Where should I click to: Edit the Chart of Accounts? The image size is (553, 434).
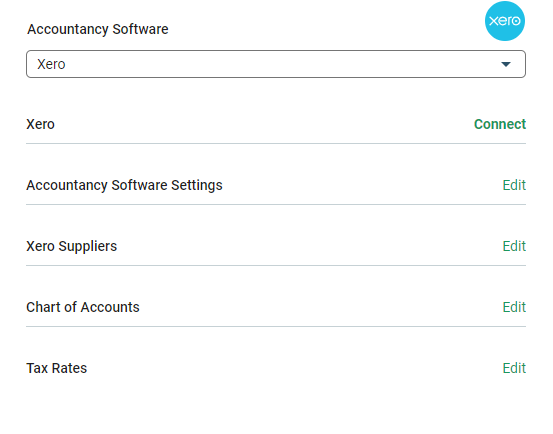point(514,307)
